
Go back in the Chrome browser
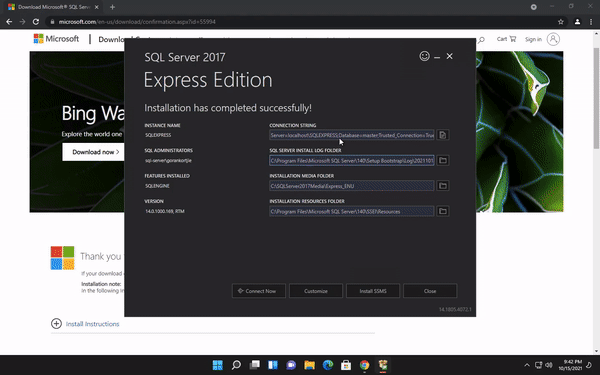click(9, 22)
